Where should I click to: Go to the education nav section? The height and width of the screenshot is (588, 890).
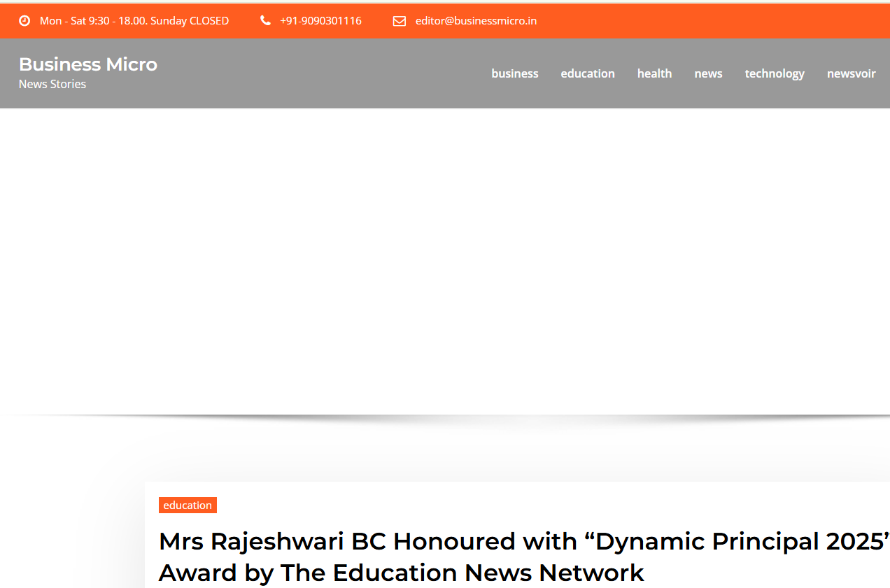coord(587,73)
